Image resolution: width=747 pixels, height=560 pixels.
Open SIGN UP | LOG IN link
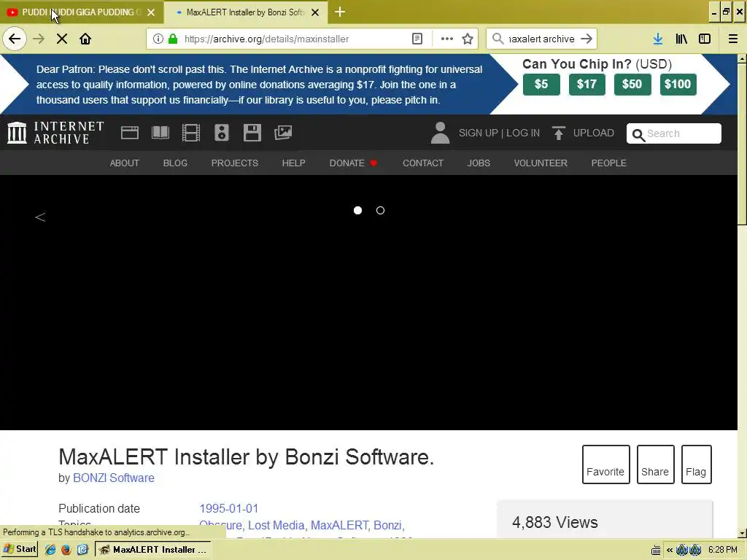(x=499, y=133)
